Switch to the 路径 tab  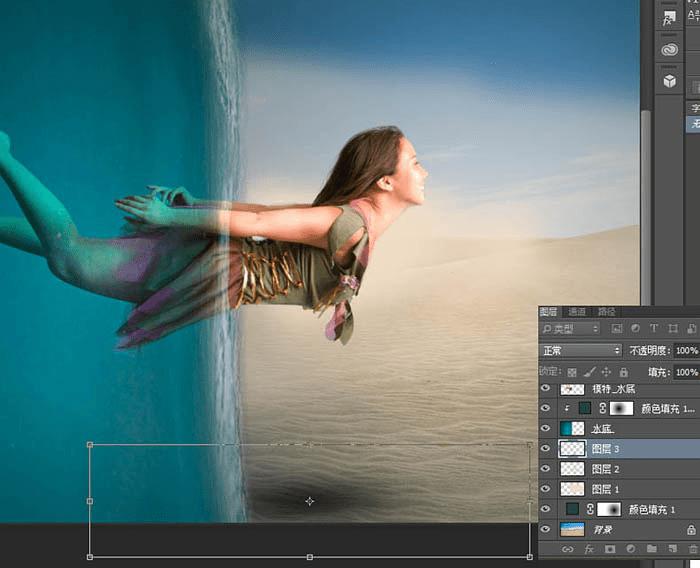coord(606,311)
